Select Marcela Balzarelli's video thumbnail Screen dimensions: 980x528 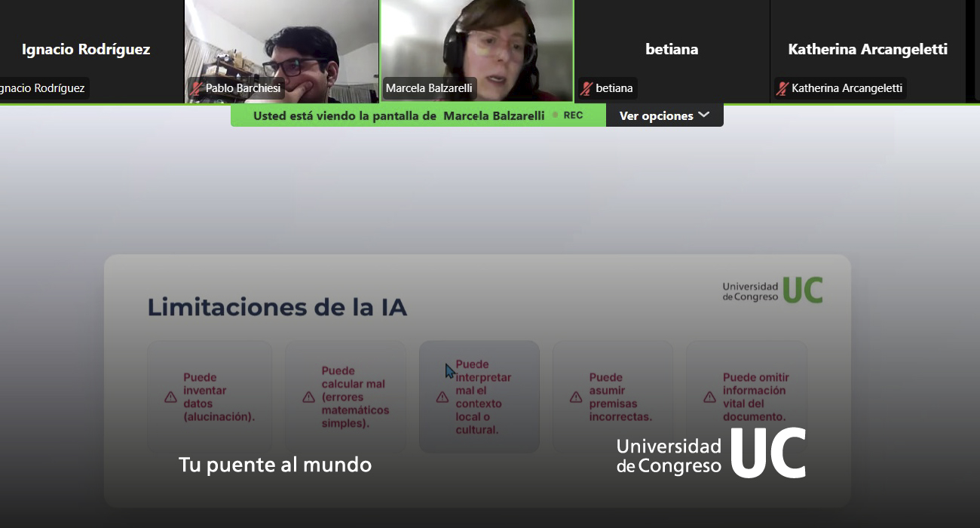[476, 51]
